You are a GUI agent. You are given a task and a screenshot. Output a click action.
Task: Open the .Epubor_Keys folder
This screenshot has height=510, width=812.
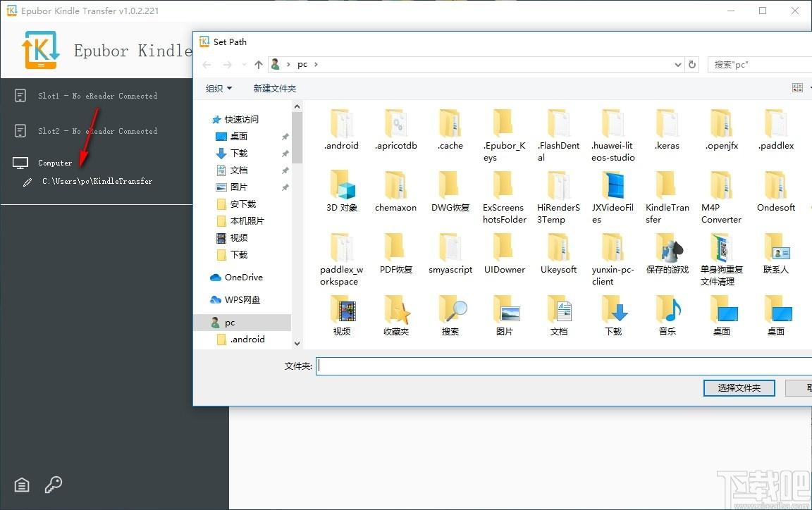(x=504, y=132)
